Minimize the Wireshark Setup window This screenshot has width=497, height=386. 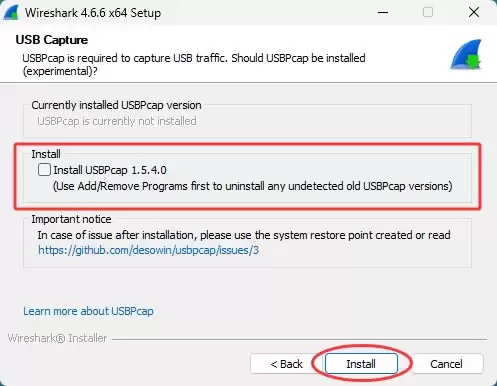click(383, 13)
